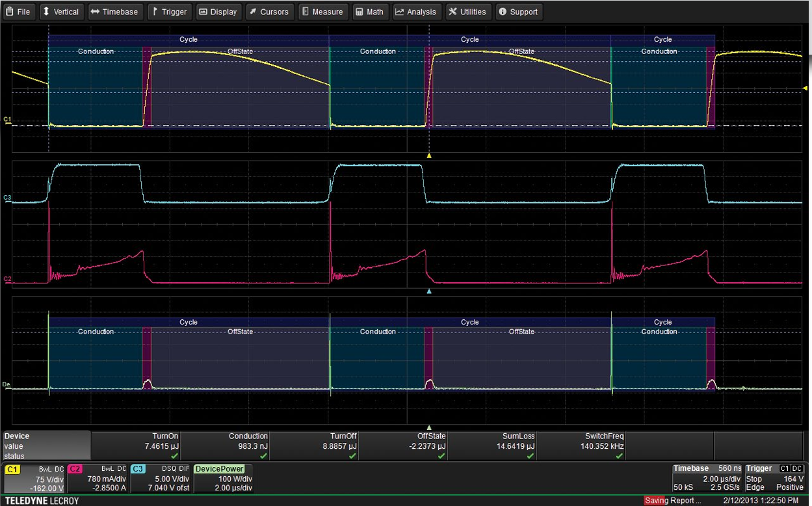
Task: Click the SumLoss status checkmark
Action: coord(530,457)
